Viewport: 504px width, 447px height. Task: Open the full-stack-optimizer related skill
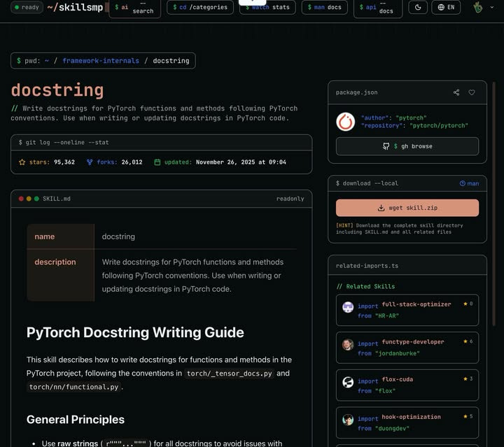click(x=407, y=310)
